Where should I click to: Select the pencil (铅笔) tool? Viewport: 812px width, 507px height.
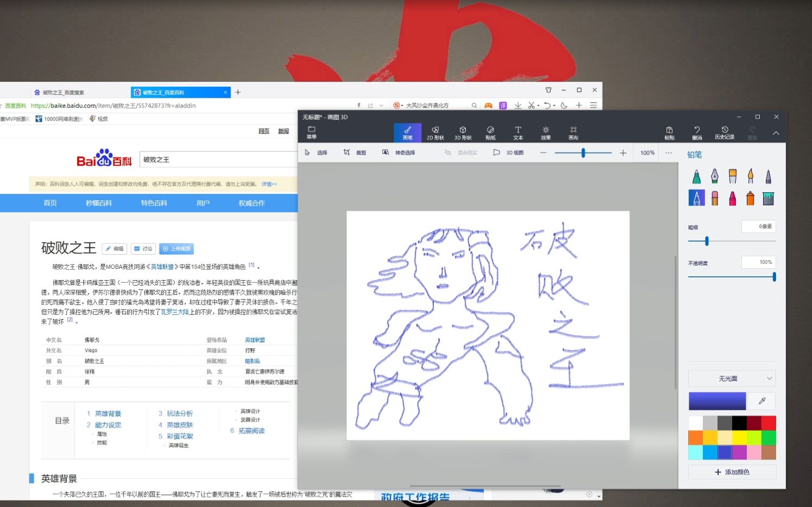tap(697, 198)
